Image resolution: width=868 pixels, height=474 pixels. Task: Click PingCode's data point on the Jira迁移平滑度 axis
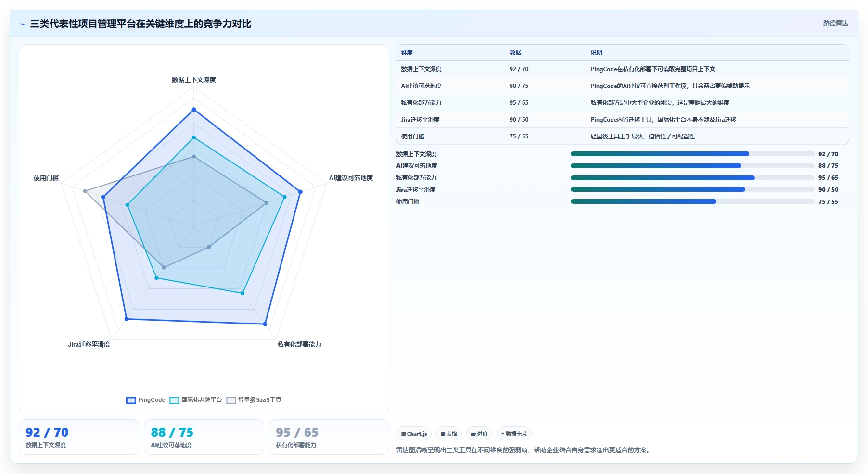click(x=127, y=319)
